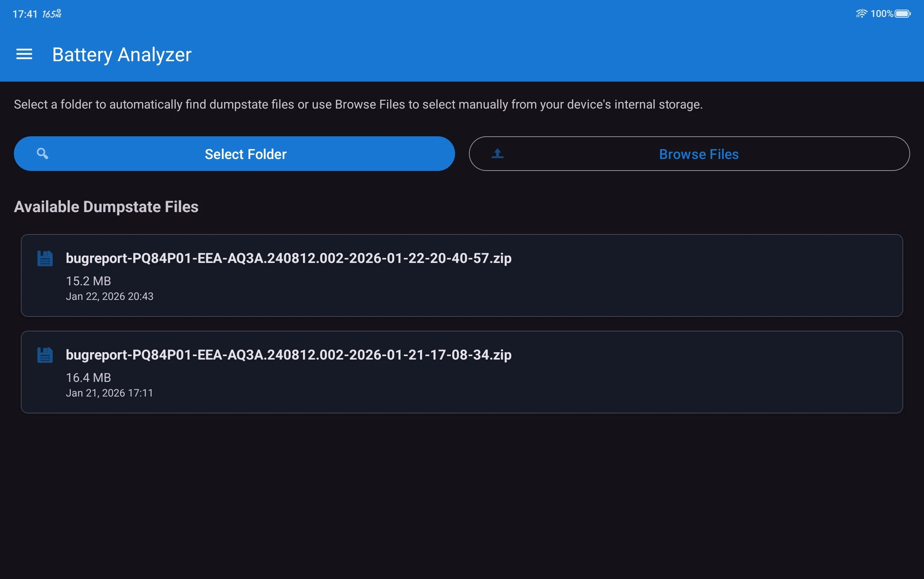
Task: Click the Available Dumpstate Files heading
Action: [x=106, y=207]
